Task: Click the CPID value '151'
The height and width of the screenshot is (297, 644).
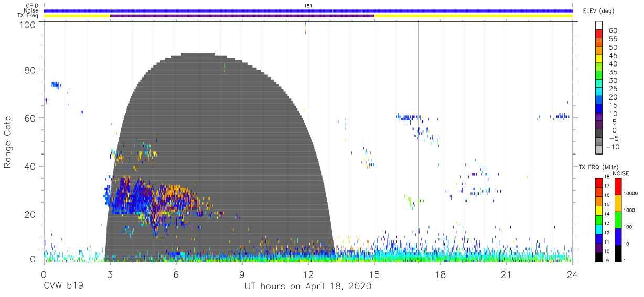Action: (308, 6)
